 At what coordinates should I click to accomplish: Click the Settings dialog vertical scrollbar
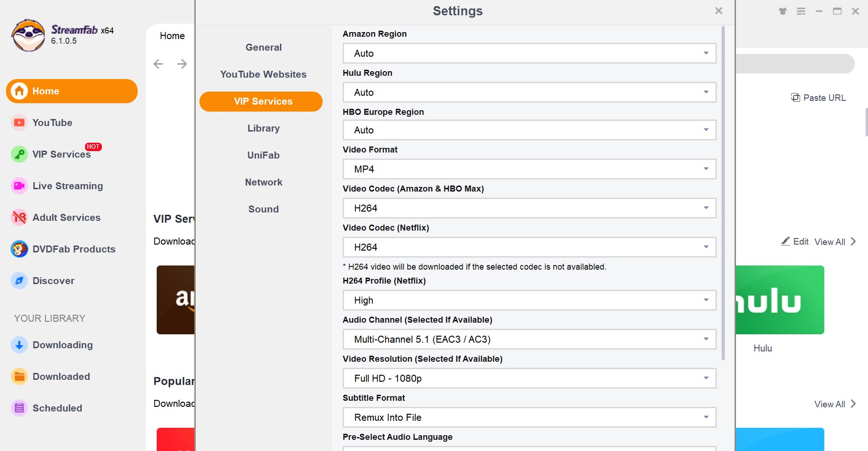[723, 193]
